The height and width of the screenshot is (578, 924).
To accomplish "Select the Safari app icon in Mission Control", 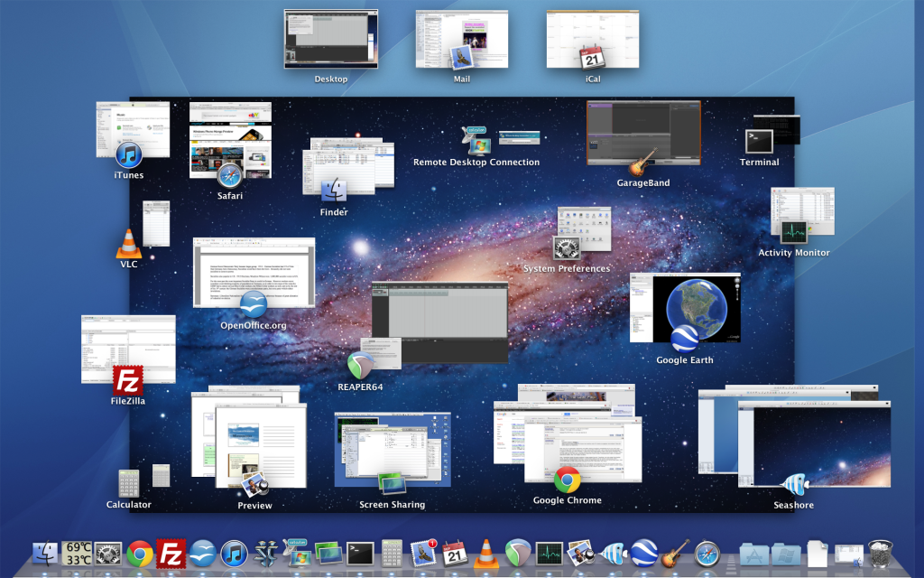I will pos(230,176).
